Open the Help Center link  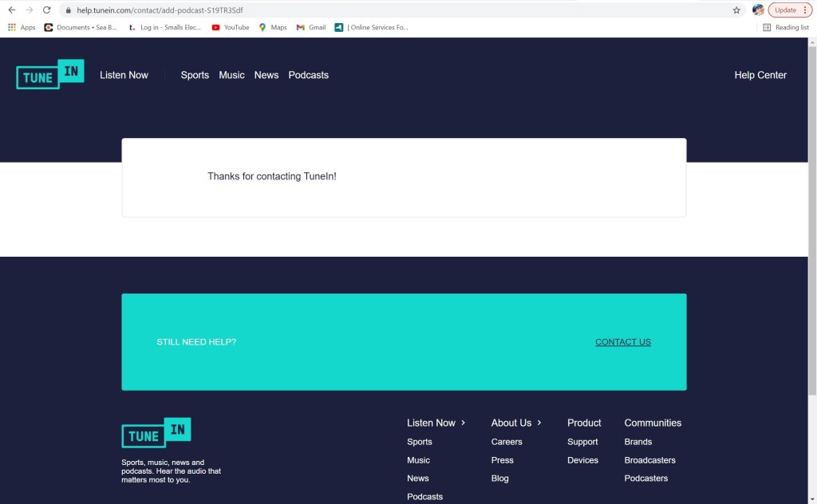point(760,75)
